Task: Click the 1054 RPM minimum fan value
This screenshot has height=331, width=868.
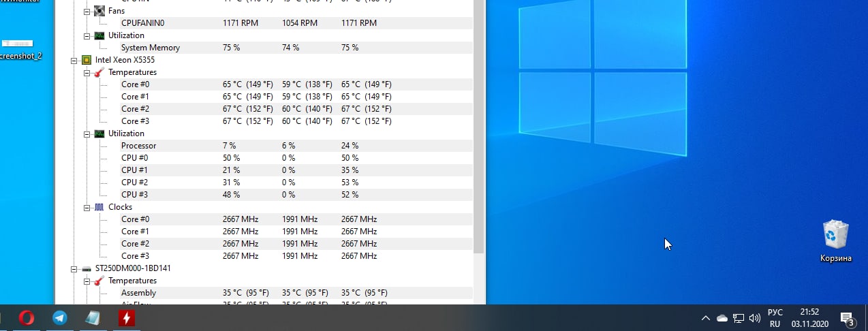Action: [x=300, y=23]
